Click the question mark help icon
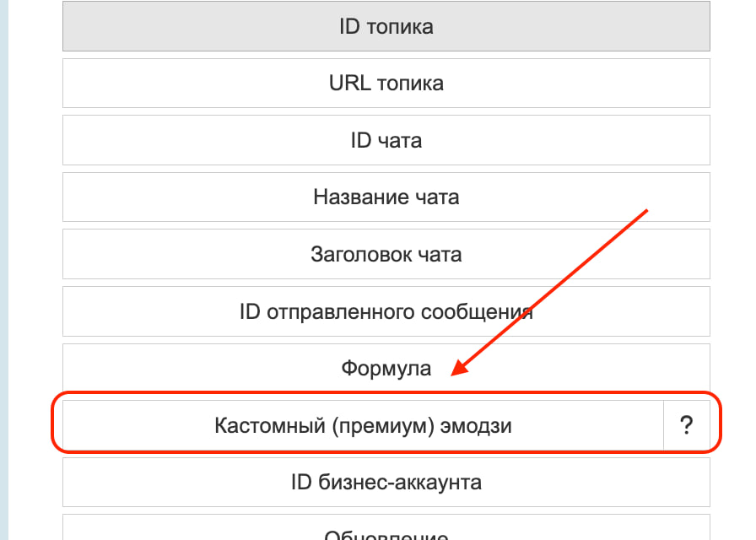The image size is (756, 540). pos(686,426)
